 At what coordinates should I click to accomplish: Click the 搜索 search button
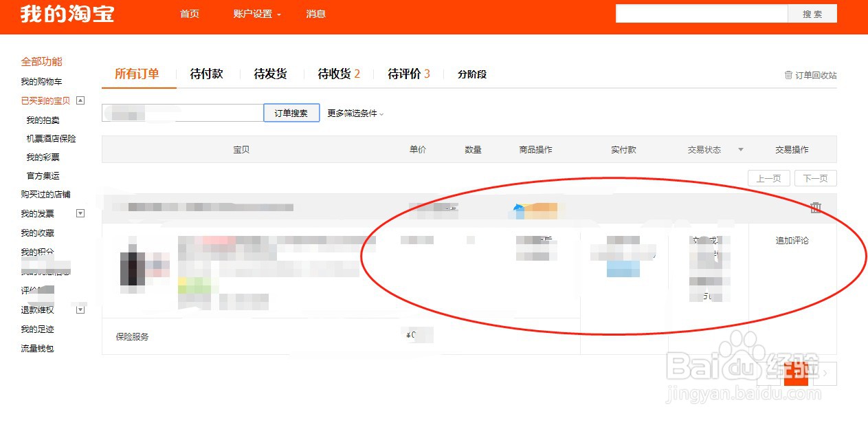click(x=812, y=13)
